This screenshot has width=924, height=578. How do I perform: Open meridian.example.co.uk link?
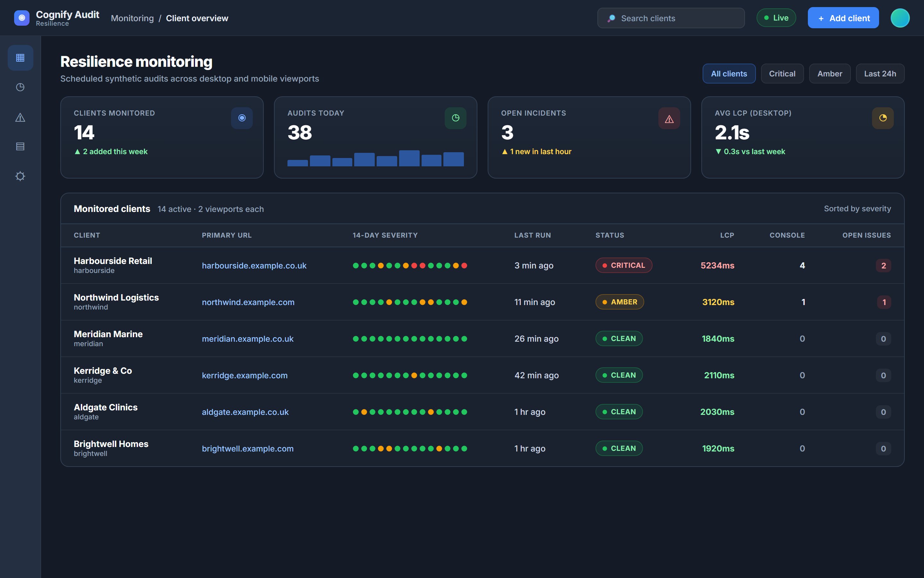[x=247, y=339]
